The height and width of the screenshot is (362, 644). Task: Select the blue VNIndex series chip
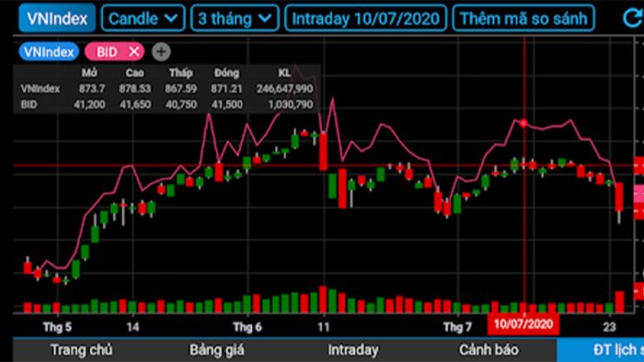[x=49, y=51]
